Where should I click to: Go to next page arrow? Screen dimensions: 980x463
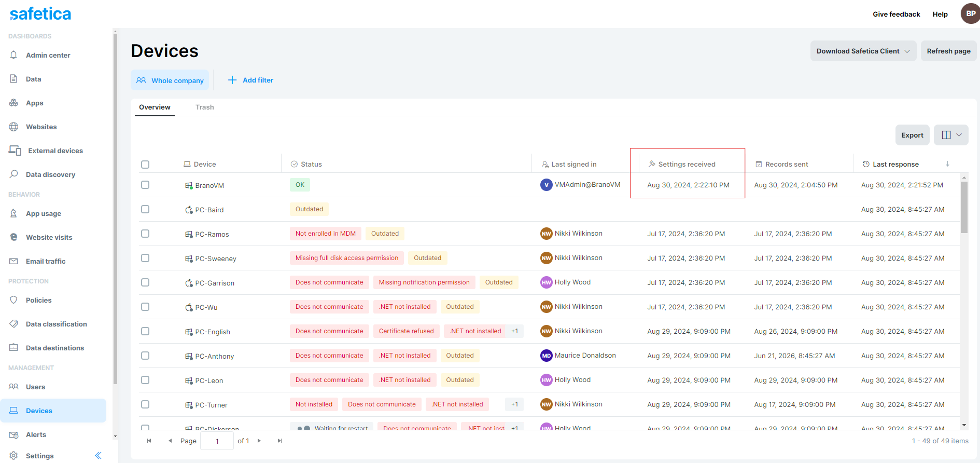point(259,441)
